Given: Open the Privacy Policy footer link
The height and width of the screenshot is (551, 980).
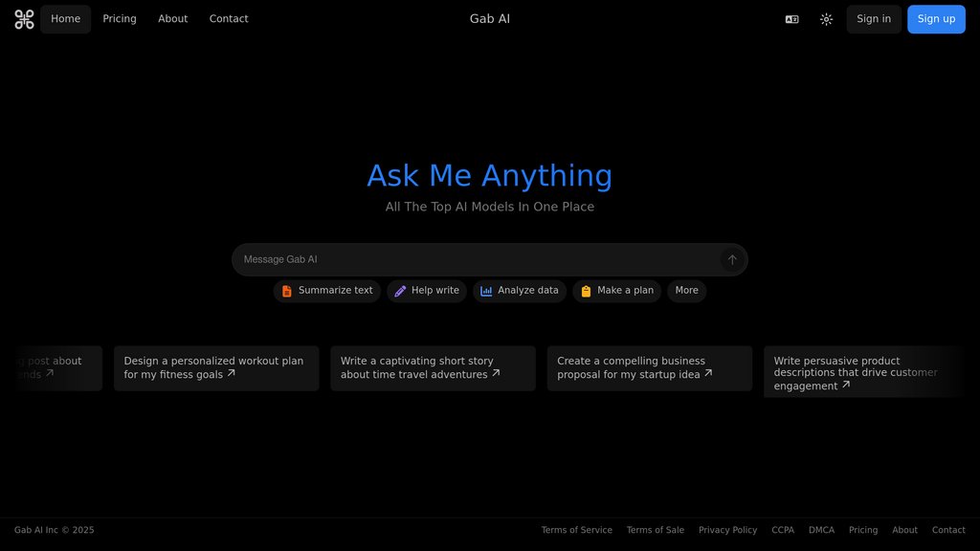Looking at the screenshot, I should 727,530.
